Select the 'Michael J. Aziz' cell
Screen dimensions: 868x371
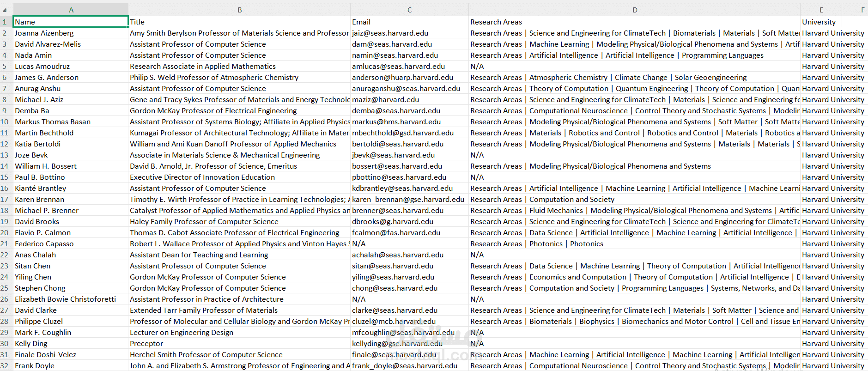(x=71, y=99)
